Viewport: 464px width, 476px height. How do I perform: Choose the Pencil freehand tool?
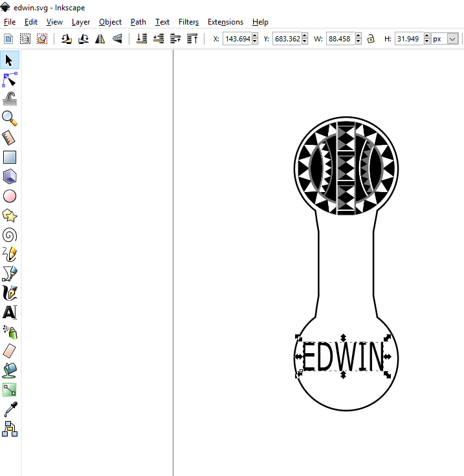coord(10,254)
